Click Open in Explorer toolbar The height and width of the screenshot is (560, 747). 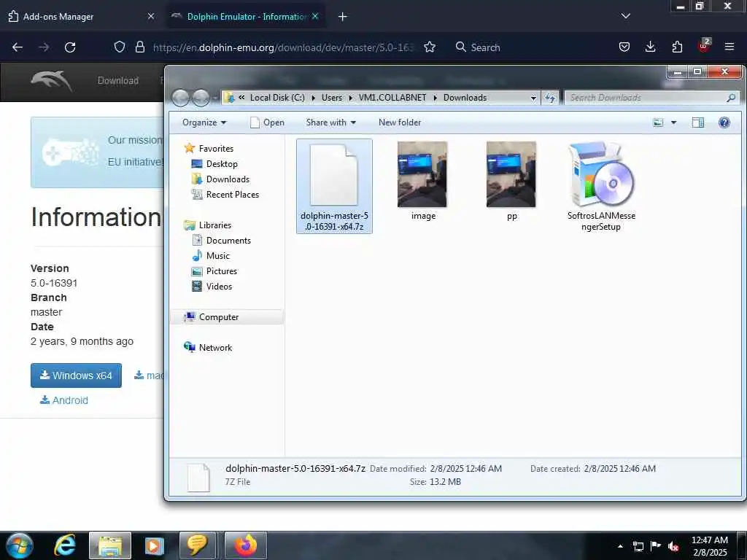pos(267,122)
